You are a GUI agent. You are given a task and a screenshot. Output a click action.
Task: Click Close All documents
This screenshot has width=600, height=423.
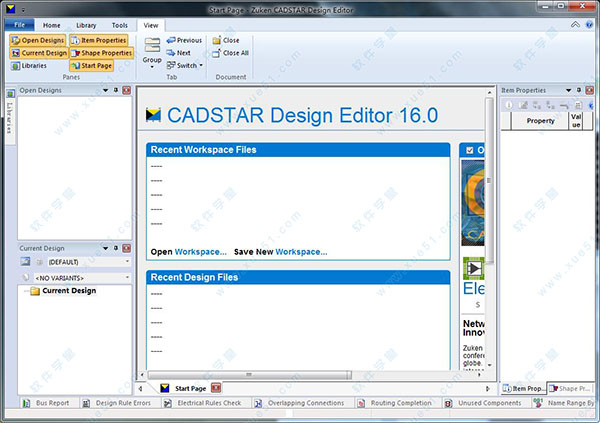pos(230,53)
